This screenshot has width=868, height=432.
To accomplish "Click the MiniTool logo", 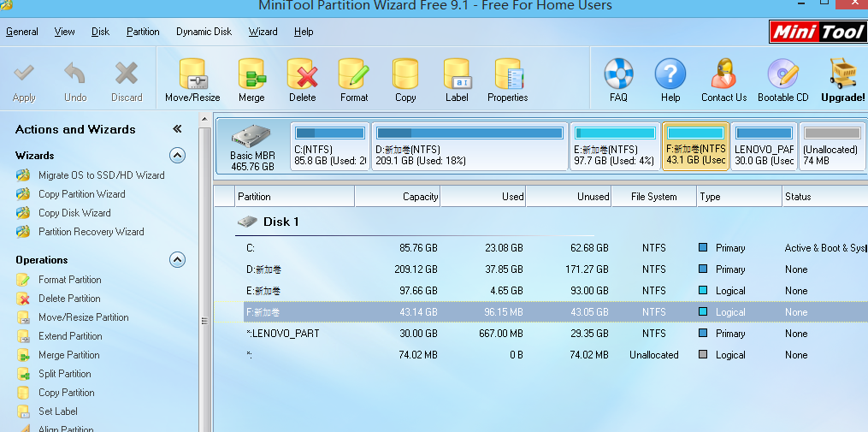I will [818, 32].
